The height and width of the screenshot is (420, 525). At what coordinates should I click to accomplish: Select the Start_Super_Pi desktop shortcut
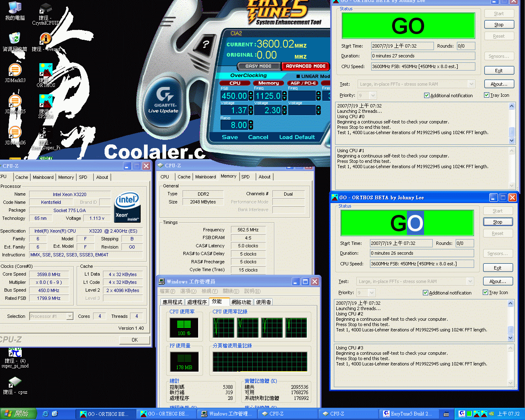pyautogui.click(x=46, y=139)
